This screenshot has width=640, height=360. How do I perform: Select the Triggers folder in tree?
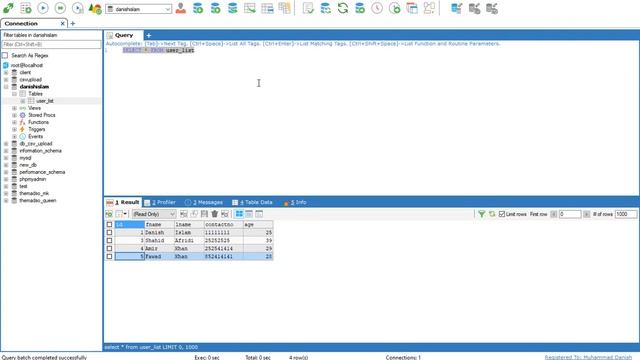(37, 129)
